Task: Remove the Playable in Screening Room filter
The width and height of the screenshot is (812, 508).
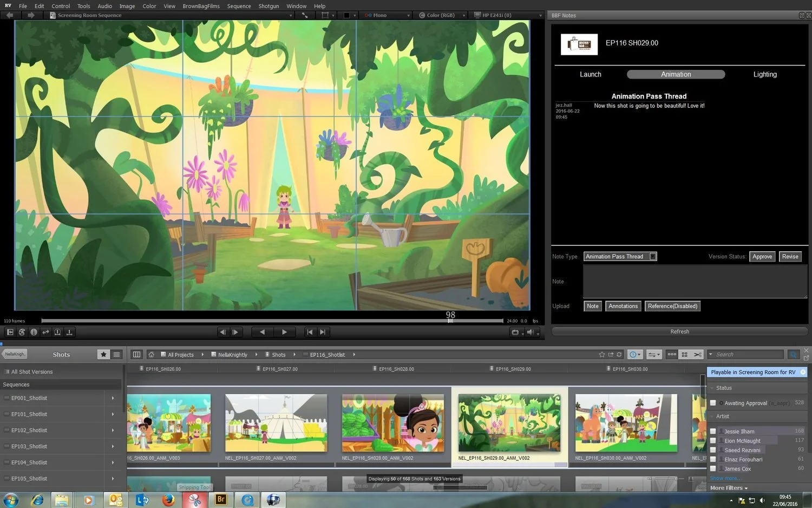Action: (803, 372)
